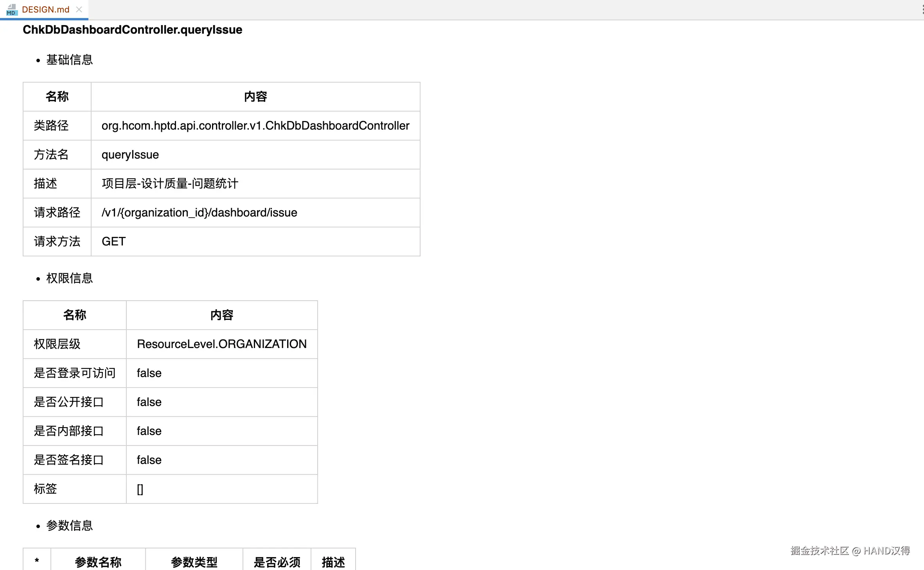
Task: Click the request path /v1/{organization_id}/dashboard/issue cell
Action: (199, 213)
